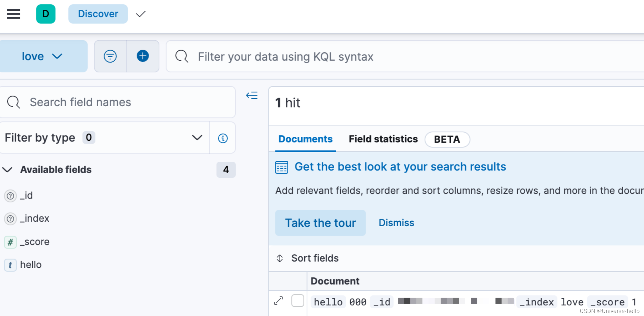Click the Sort fields icon

point(280,258)
